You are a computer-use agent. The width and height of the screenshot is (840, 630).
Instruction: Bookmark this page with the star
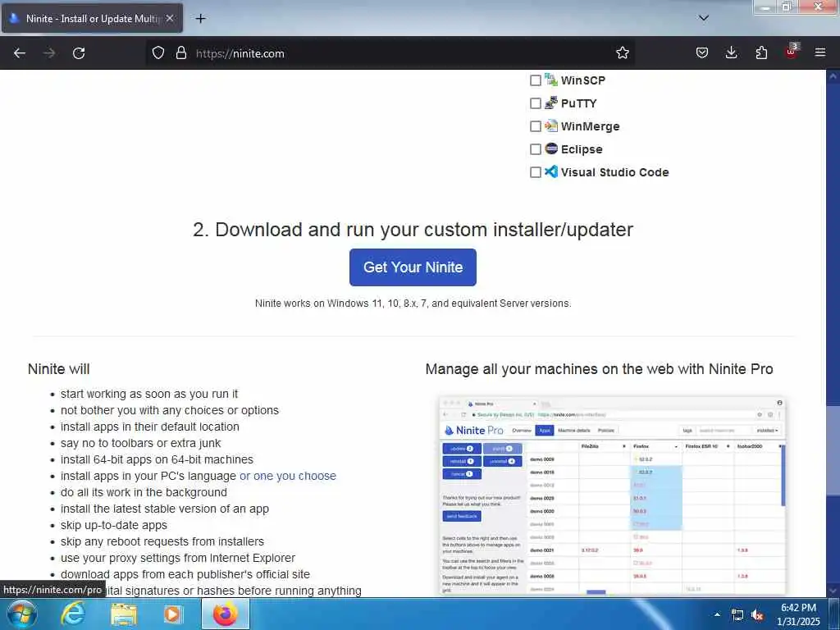tap(623, 53)
